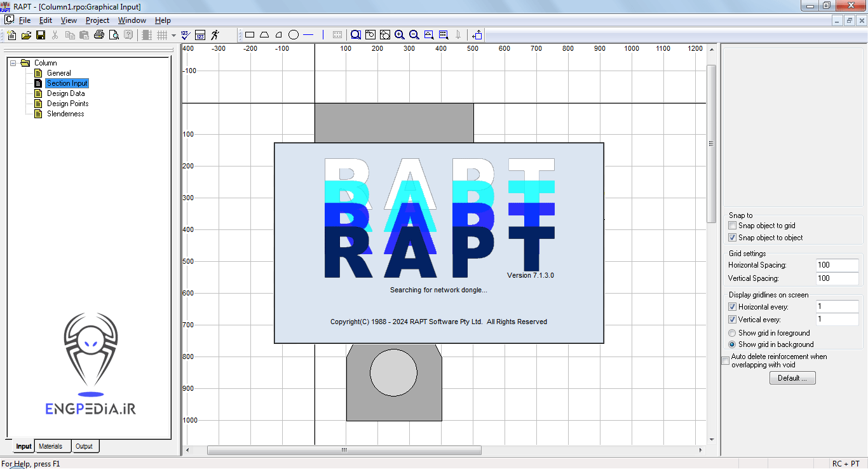The width and height of the screenshot is (868, 469).
Task: Open the grid options dropdown arrow
Action: [174, 35]
